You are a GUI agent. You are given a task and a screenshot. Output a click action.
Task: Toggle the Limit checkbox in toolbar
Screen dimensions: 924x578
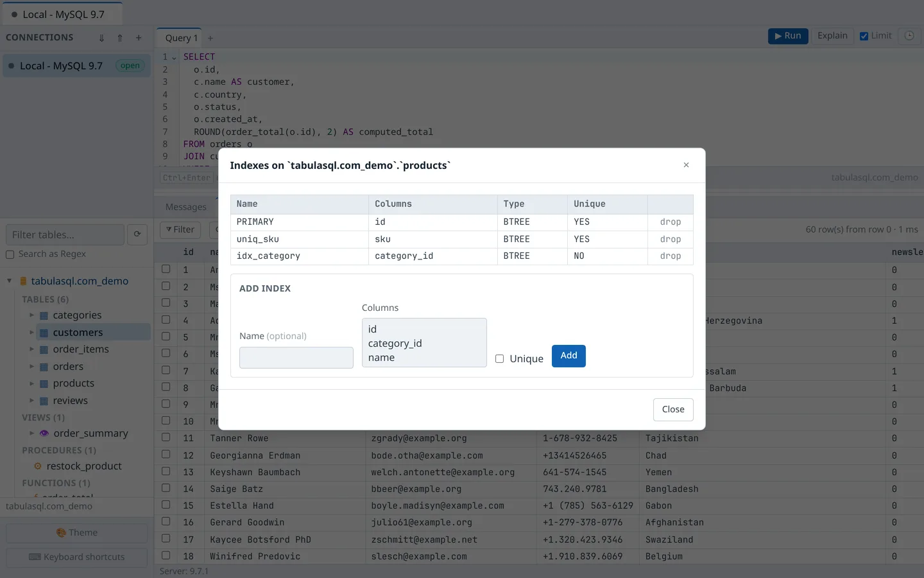coord(864,36)
